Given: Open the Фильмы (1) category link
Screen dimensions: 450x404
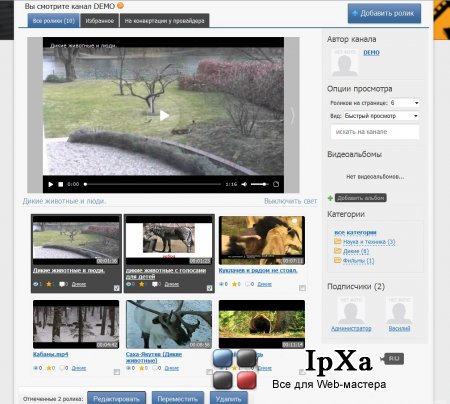Looking at the screenshot, I should click(358, 260).
